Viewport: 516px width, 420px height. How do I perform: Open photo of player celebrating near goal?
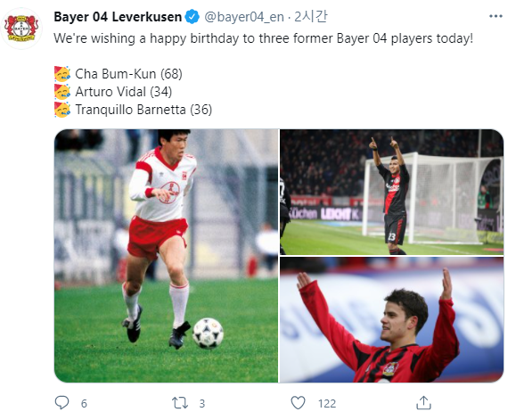391,192
